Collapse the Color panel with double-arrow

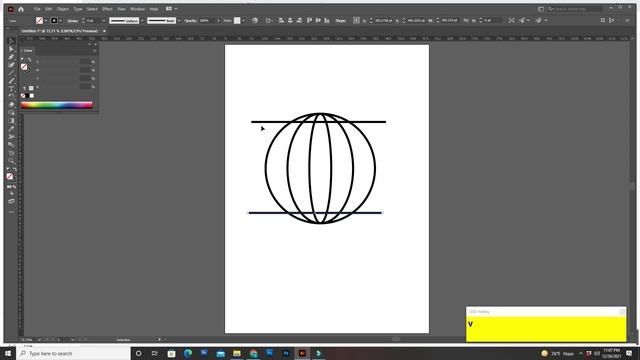(89, 44)
